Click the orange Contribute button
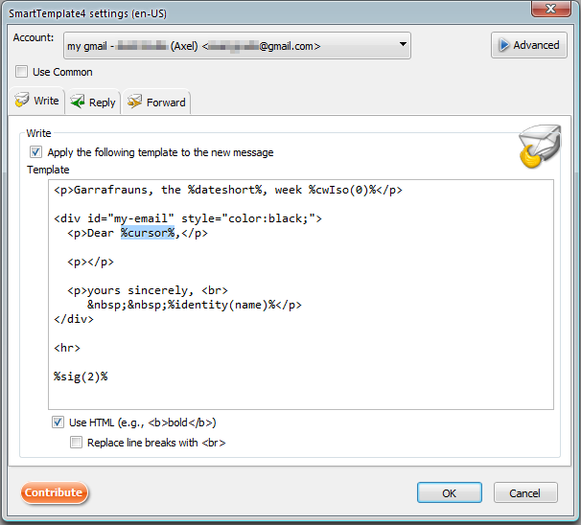 coord(54,492)
